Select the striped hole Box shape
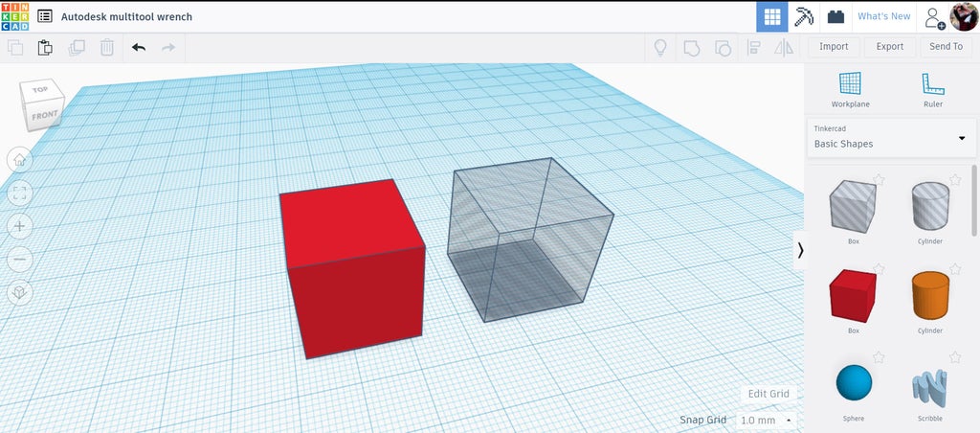 tap(853, 207)
